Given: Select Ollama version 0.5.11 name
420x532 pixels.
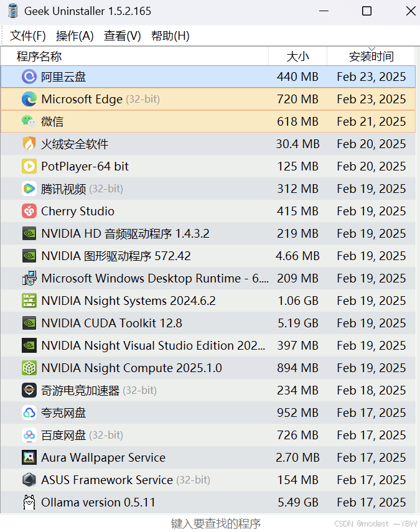Looking at the screenshot, I should coord(98,502).
